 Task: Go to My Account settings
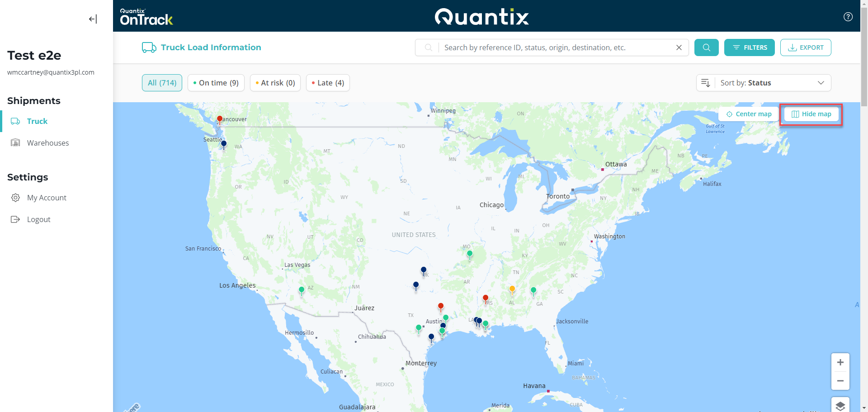coord(47,198)
